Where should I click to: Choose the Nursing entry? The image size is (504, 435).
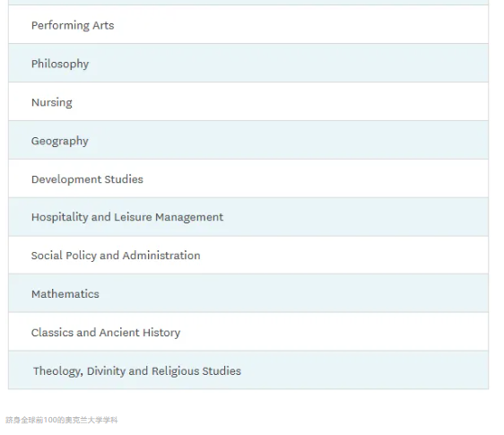(248, 101)
